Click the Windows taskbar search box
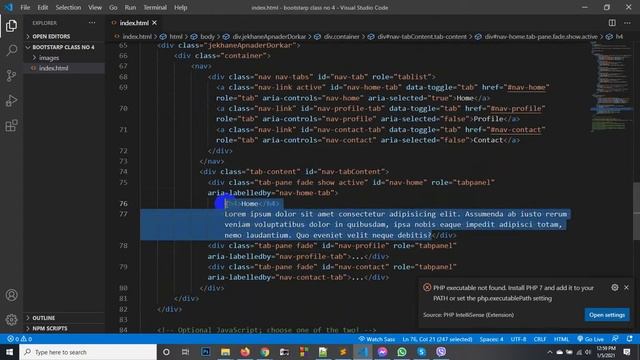 tap(88, 352)
